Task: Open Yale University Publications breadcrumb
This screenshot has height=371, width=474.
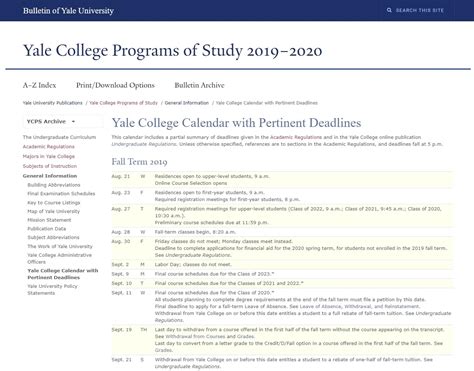Action: pyautogui.click(x=53, y=103)
